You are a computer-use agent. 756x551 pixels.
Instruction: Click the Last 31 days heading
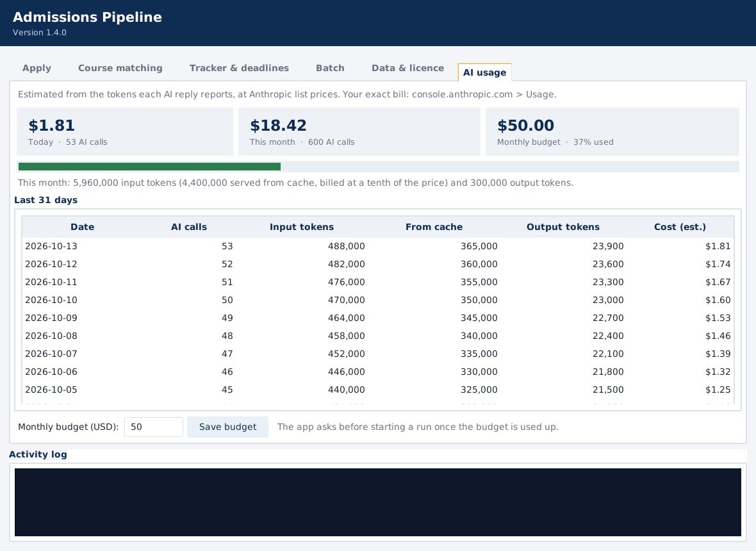(45, 200)
